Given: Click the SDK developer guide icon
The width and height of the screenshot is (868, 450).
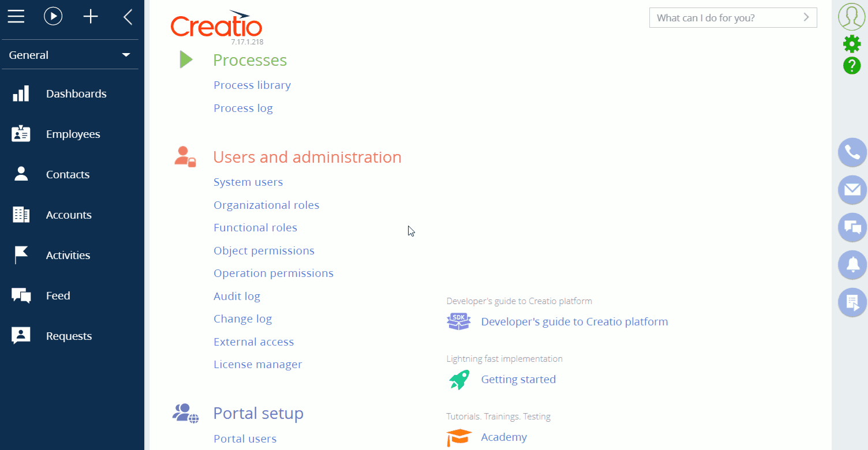Looking at the screenshot, I should (x=459, y=321).
